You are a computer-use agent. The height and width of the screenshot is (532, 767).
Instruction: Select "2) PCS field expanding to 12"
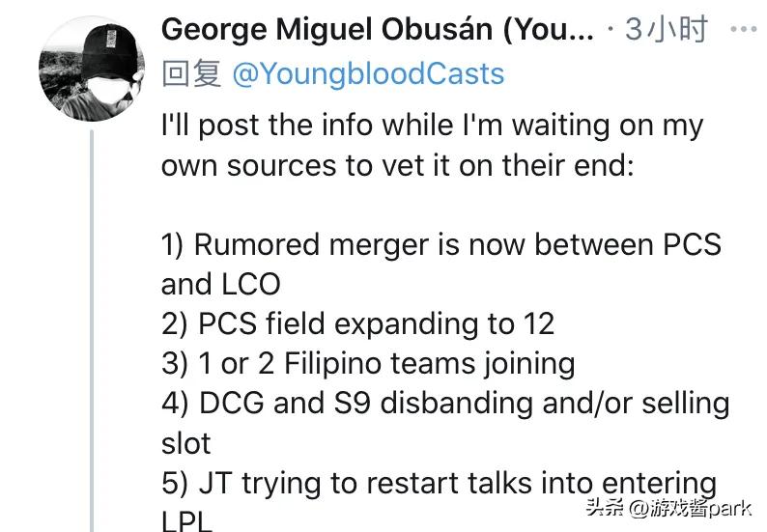(x=357, y=322)
